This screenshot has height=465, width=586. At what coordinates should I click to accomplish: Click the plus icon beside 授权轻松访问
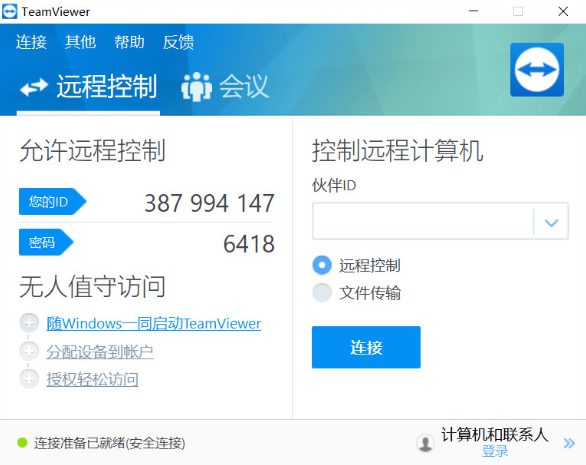tap(29, 379)
